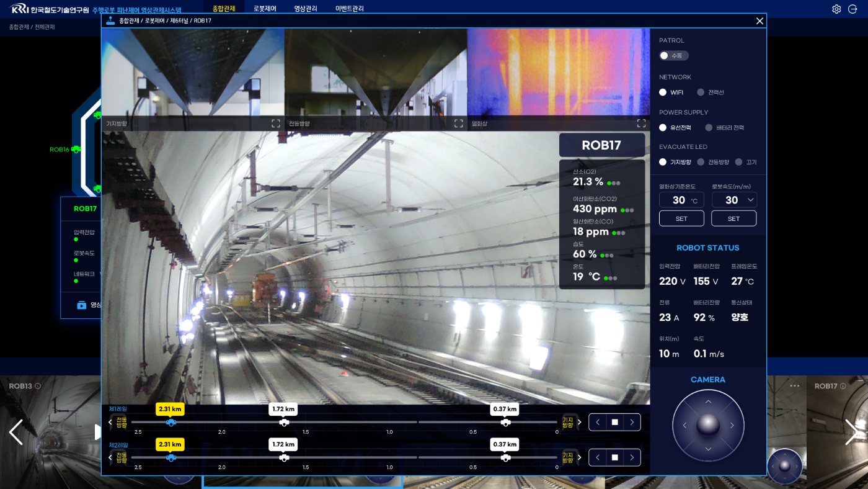Select the 1.72 km robot marker on 제1레일
Image resolution: width=868 pixels, height=489 pixels.
(283, 422)
